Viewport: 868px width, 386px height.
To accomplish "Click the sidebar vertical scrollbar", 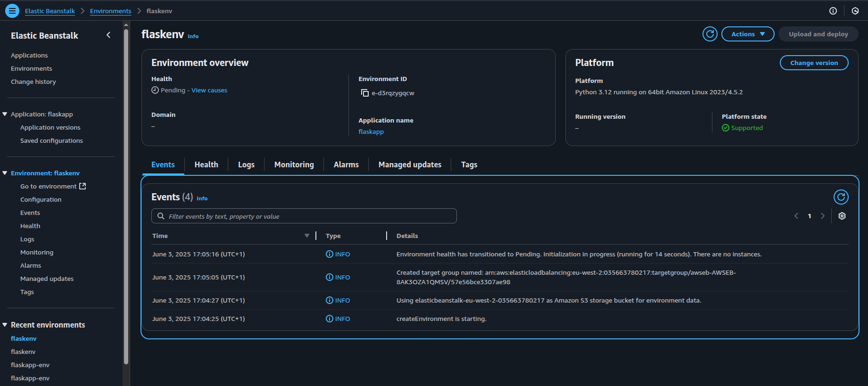I will [x=126, y=197].
